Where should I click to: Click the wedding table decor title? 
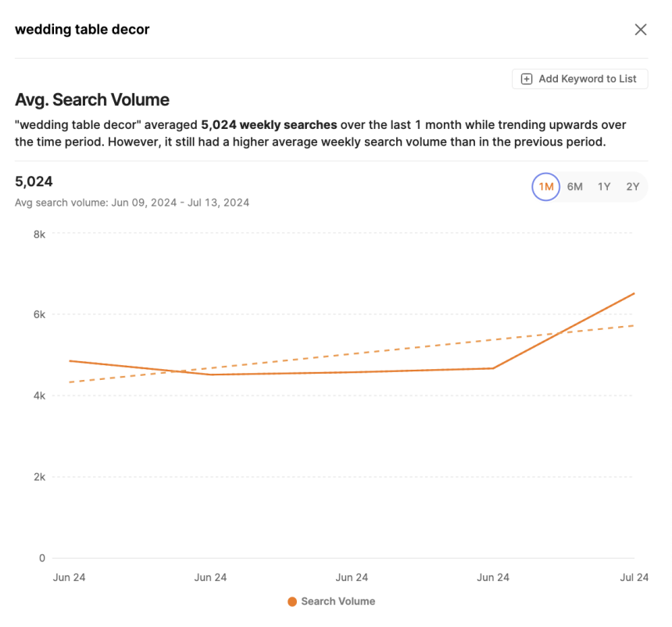coord(82,30)
